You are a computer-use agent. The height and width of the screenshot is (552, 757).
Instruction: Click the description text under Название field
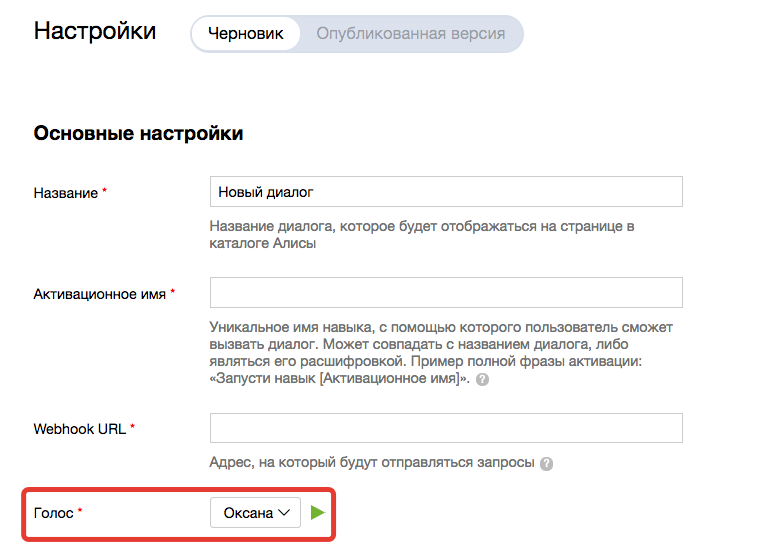[422, 235]
